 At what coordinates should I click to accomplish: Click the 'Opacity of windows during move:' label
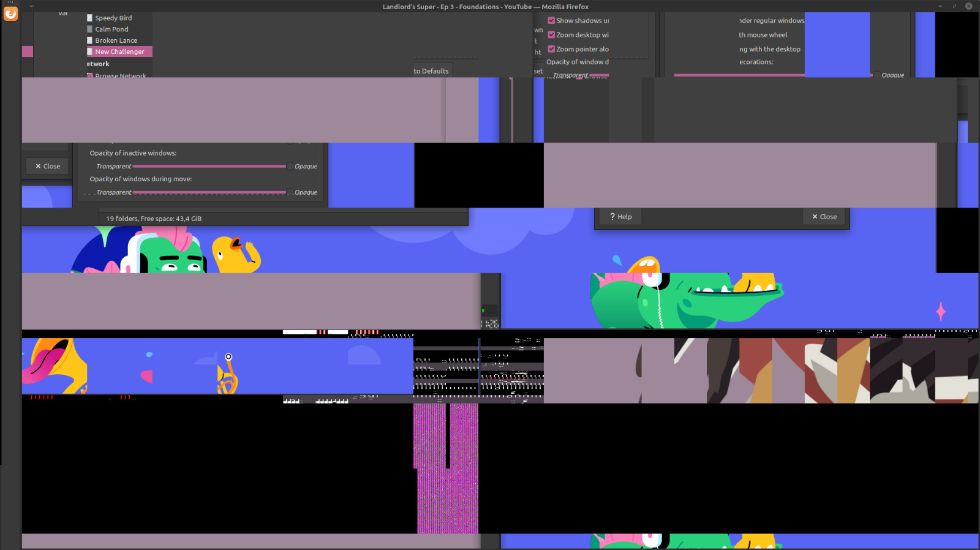[141, 179]
